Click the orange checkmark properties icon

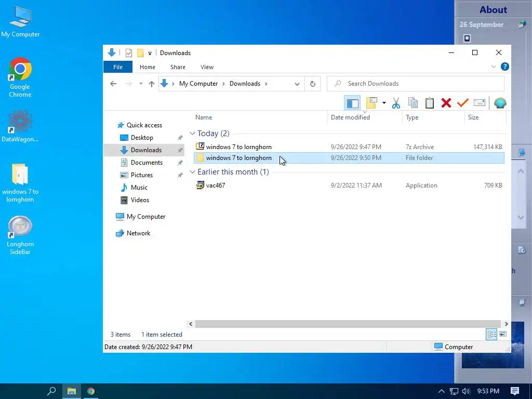click(x=462, y=103)
